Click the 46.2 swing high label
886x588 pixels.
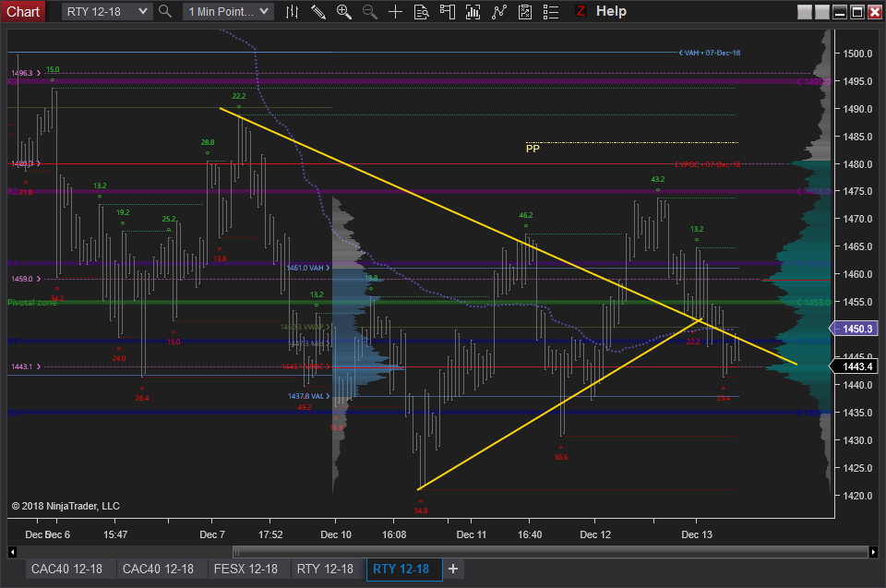pos(525,215)
